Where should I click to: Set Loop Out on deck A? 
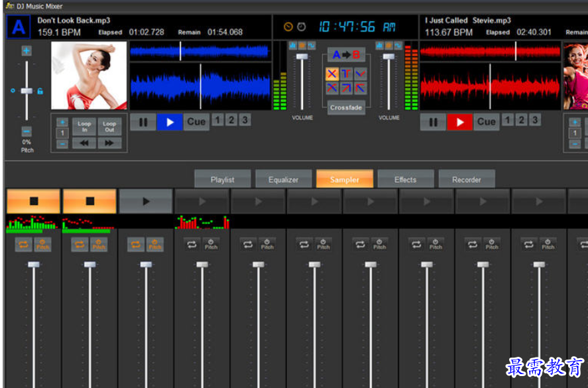click(x=109, y=127)
